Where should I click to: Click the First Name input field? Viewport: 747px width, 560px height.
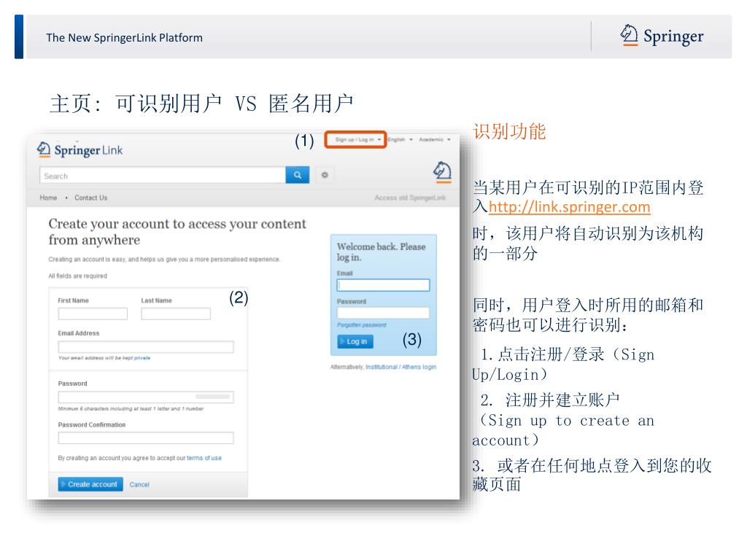pyautogui.click(x=93, y=314)
